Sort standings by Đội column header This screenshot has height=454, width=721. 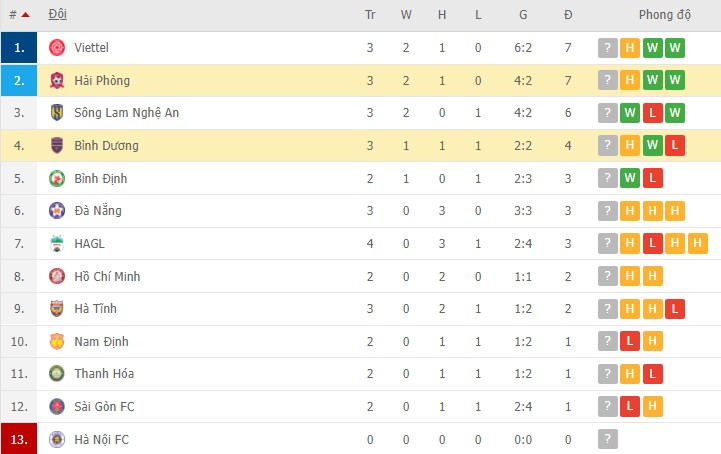[57, 15]
